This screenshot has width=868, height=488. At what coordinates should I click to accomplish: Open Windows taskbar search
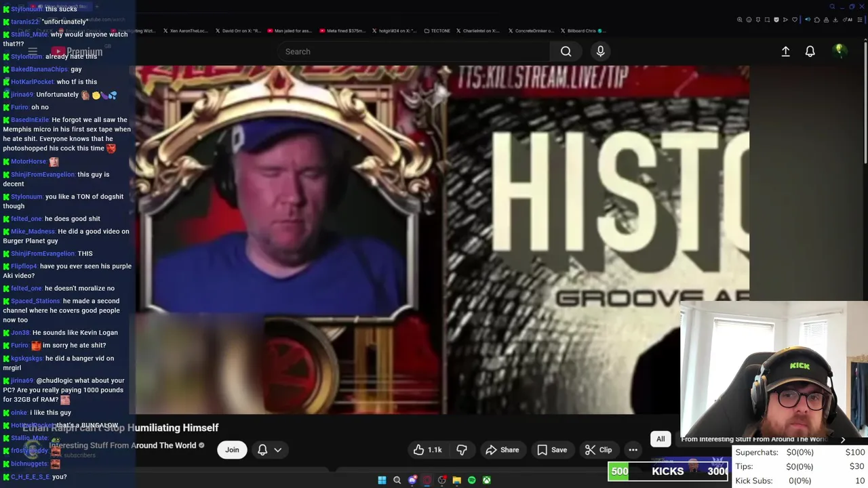click(x=397, y=480)
